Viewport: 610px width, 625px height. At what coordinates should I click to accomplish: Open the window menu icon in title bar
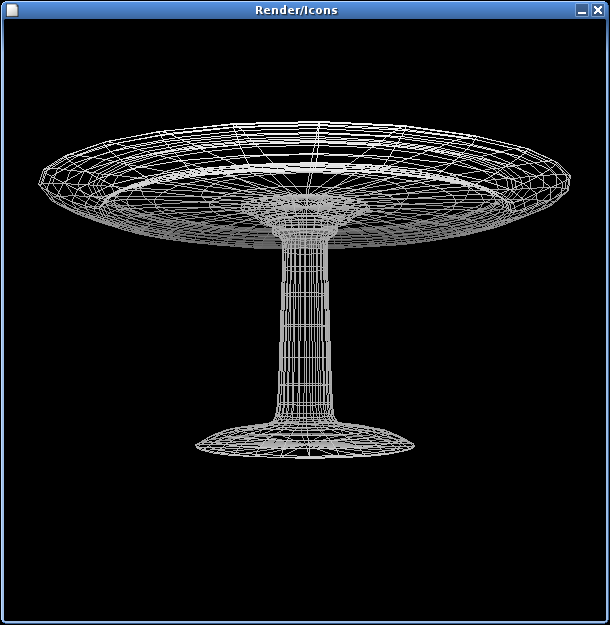[x=12, y=10]
